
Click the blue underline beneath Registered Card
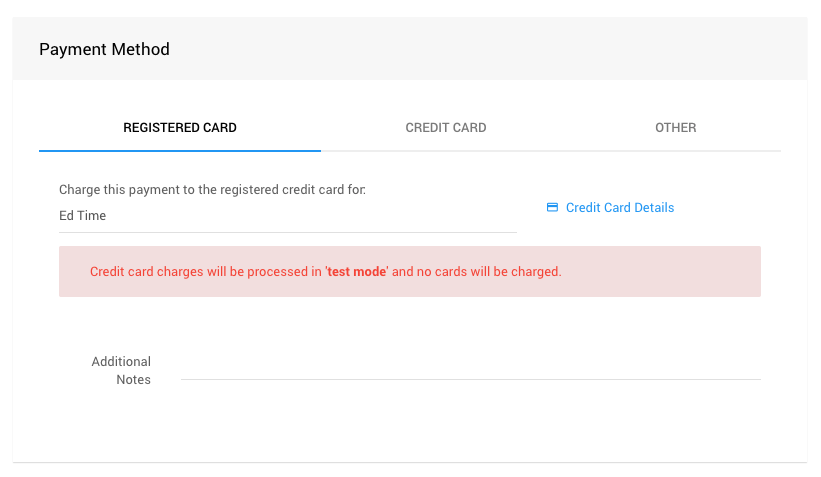tap(180, 151)
